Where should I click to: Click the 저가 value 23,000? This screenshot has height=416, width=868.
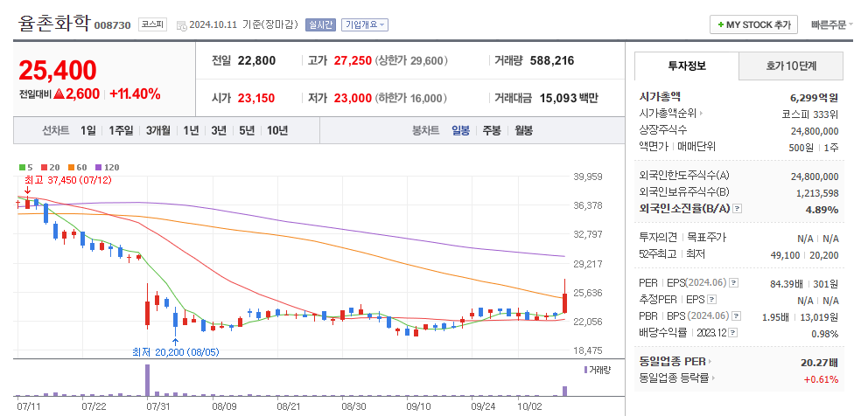[x=353, y=99]
